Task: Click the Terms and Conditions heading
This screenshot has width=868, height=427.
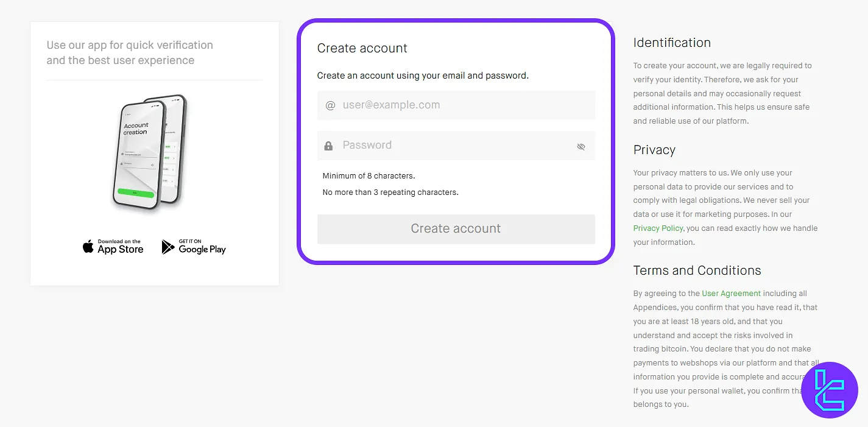Action: click(697, 270)
